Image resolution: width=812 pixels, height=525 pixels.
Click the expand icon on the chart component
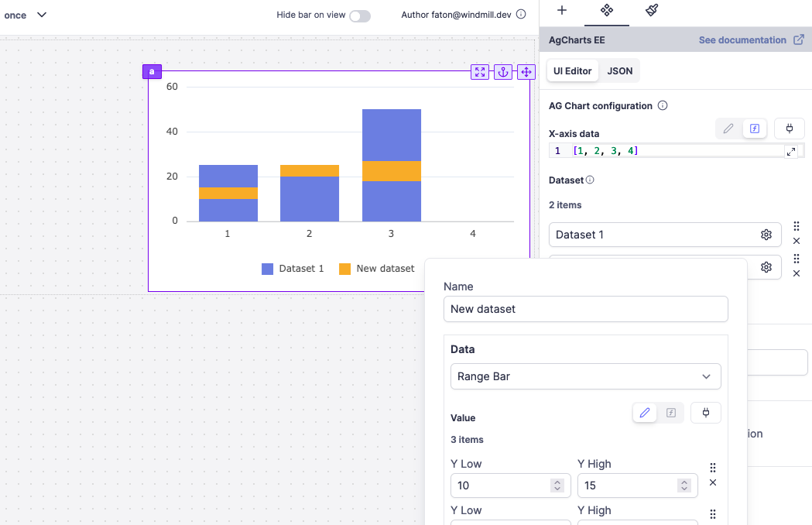(480, 72)
